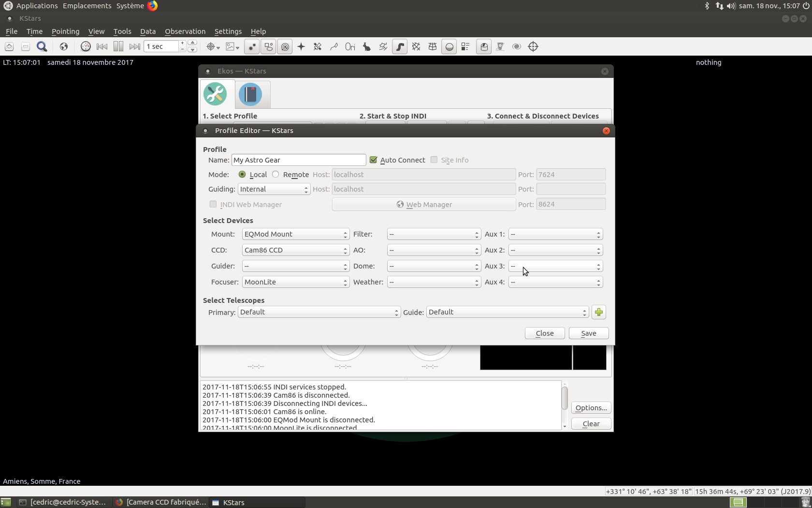This screenshot has height=508, width=812.
Task: Open the Weather device dropdown
Action: 434,282
